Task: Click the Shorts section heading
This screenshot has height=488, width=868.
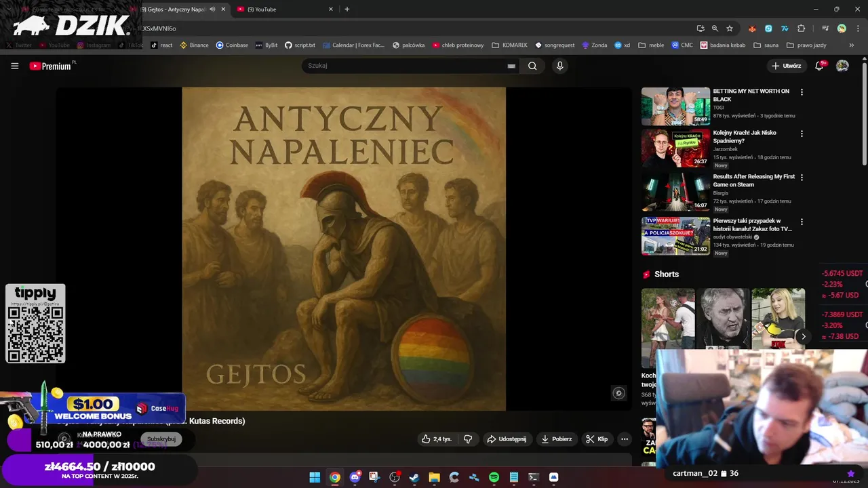Action: point(667,274)
